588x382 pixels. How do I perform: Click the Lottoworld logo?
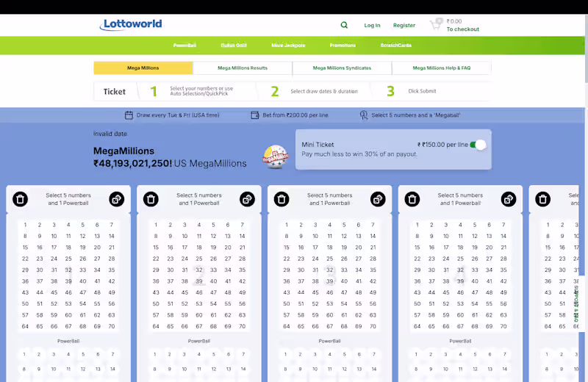point(131,25)
